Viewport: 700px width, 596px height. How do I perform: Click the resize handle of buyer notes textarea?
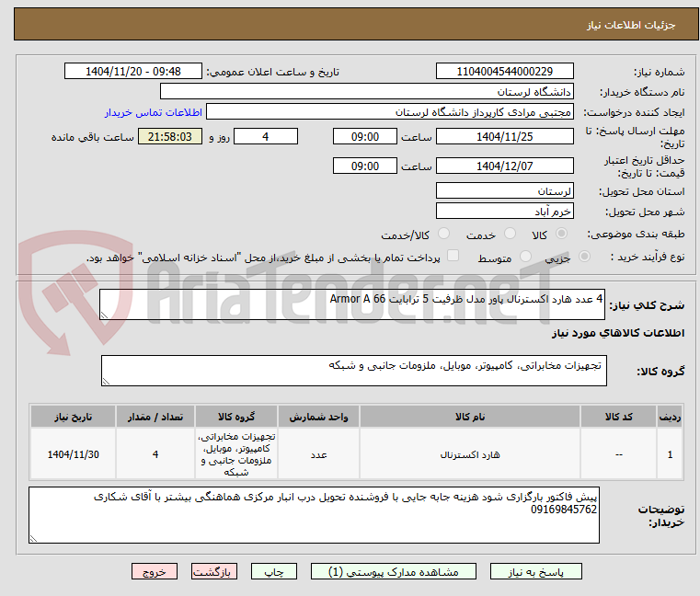point(33,539)
